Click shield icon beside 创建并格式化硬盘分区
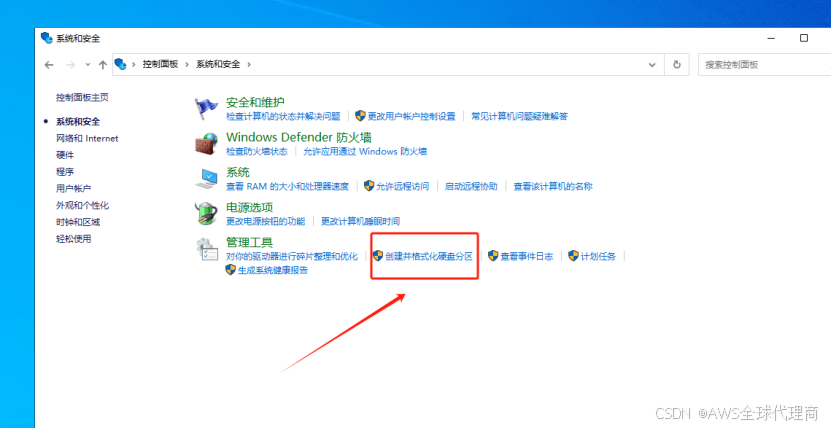The image size is (831, 429). pos(378,256)
